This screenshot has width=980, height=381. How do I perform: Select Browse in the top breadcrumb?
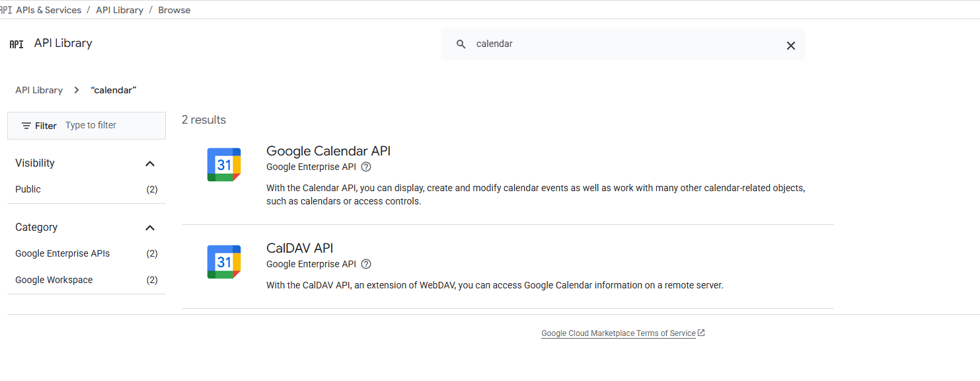174,9
